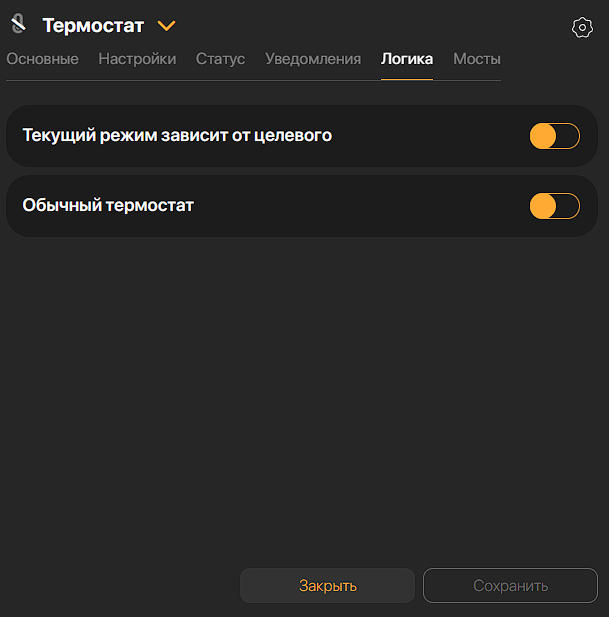Click the Текущий режим зависит от целевого label
This screenshot has height=617, width=609.
pos(177,135)
